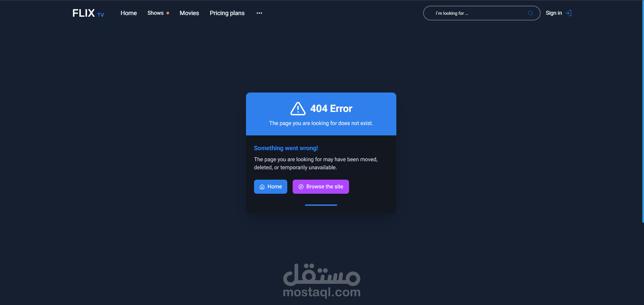
Task: Go to the Shows nav item
Action: coord(155,13)
